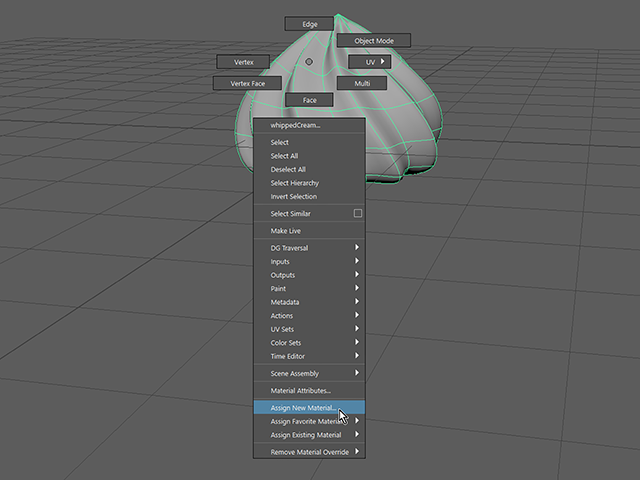Expand the Paint submenu
The height and width of the screenshot is (480, 640).
(309, 288)
